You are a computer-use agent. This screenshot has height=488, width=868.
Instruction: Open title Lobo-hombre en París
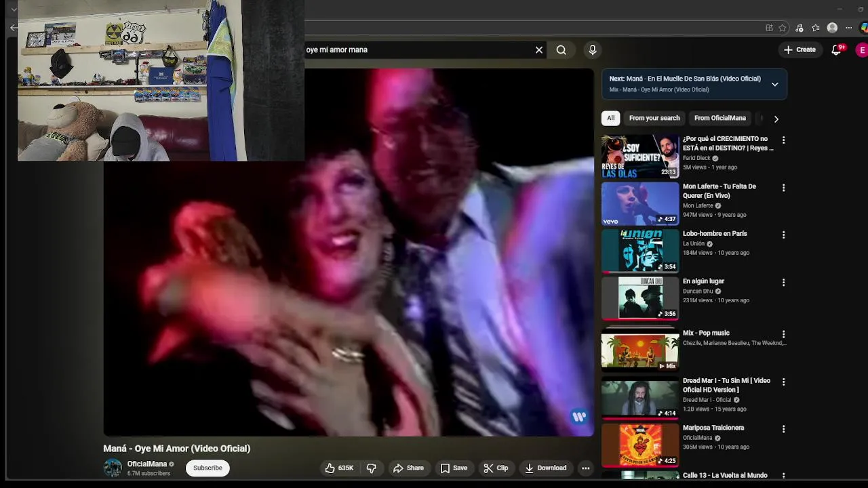coord(715,233)
